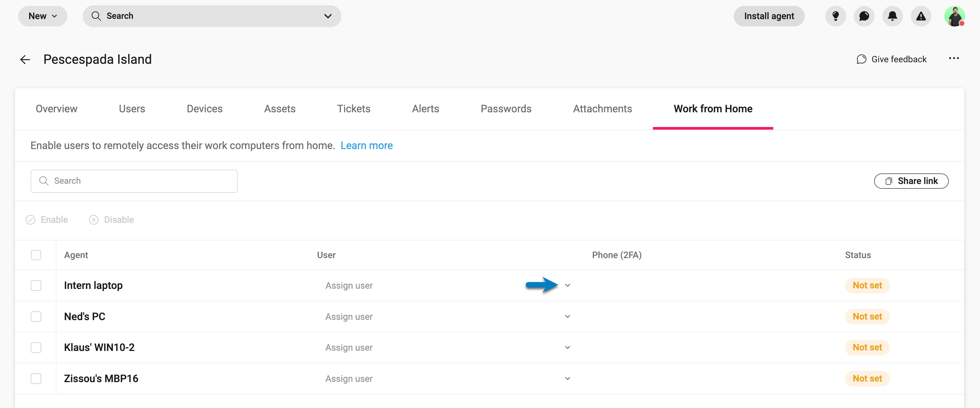Open the chat messages icon
Viewport: 980px width, 408px height.
pos(864,16)
